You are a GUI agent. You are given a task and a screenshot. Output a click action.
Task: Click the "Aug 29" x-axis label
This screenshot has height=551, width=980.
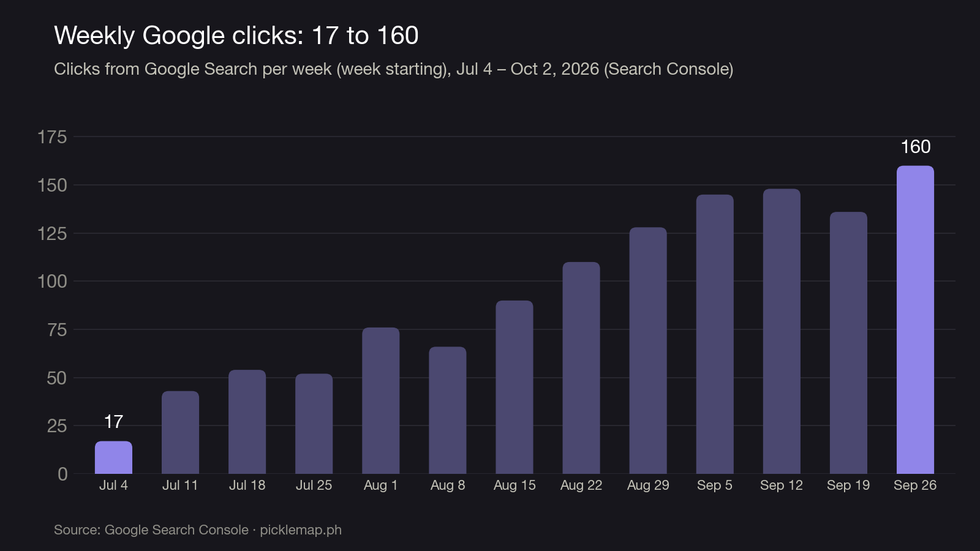tap(648, 485)
